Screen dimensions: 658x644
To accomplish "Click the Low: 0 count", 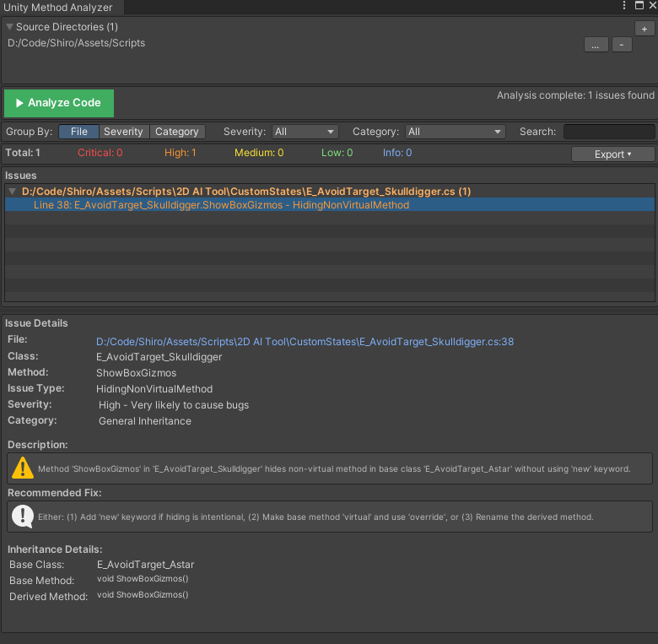I will 337,153.
